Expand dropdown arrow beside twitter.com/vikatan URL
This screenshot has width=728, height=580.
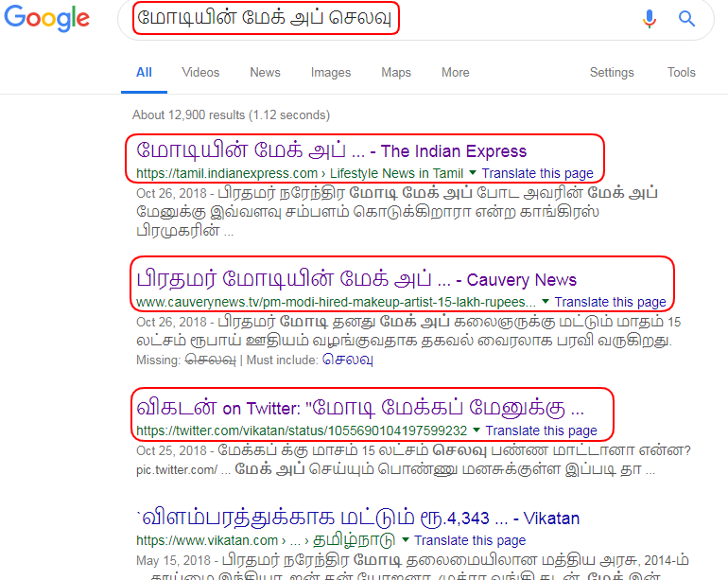click(477, 431)
